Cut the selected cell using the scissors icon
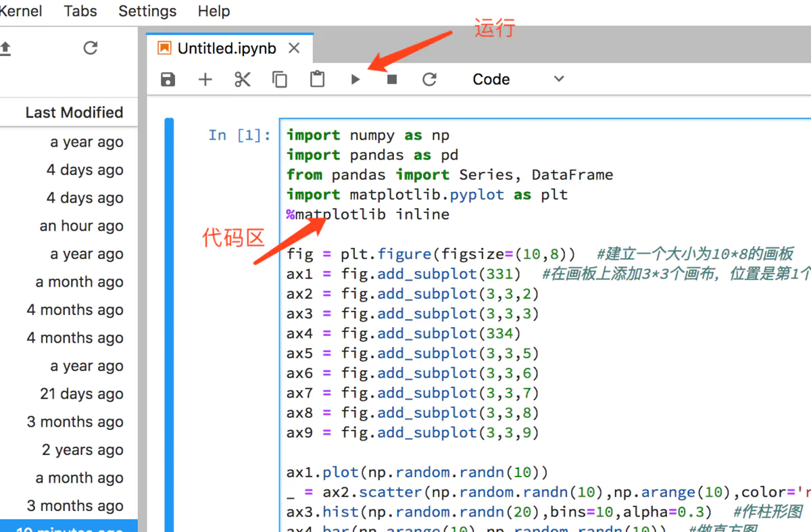The width and height of the screenshot is (811, 532). click(242, 79)
